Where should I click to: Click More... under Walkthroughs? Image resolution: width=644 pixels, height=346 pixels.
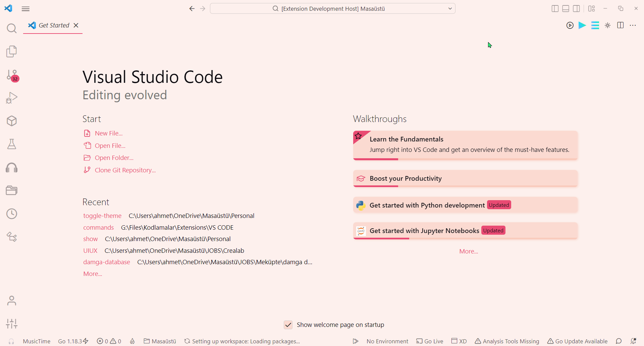469,251
